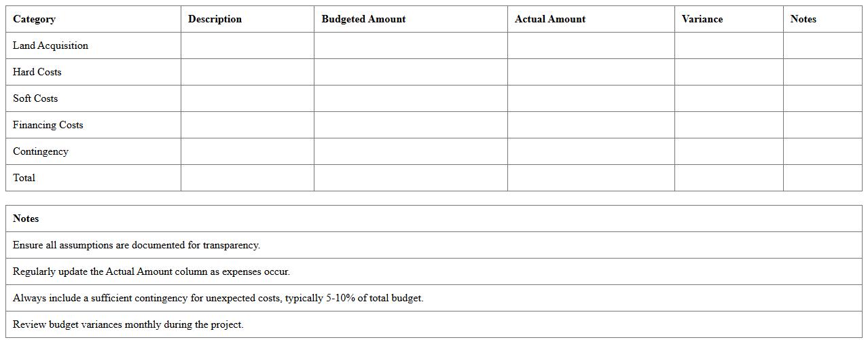Click the Total row label
Screen dimensions: 868x340
point(24,178)
